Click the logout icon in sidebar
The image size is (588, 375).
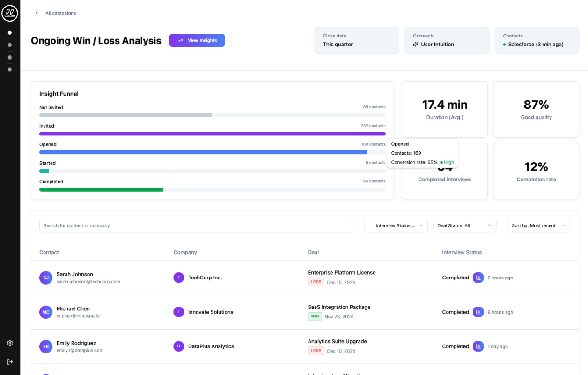coord(10,362)
